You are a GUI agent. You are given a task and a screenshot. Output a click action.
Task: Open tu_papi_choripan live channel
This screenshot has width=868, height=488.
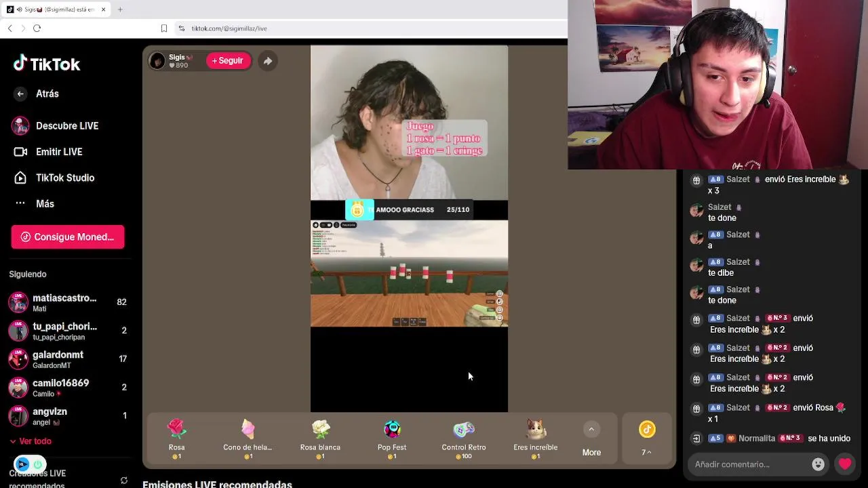pos(68,331)
